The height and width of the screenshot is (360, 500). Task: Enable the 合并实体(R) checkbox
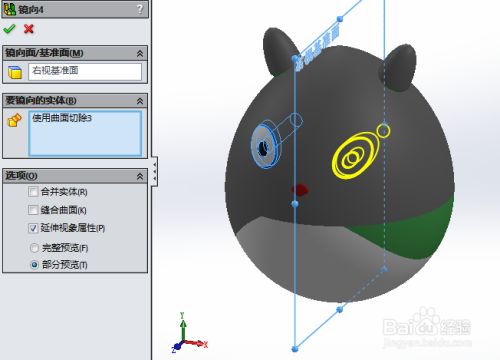pyautogui.click(x=33, y=192)
